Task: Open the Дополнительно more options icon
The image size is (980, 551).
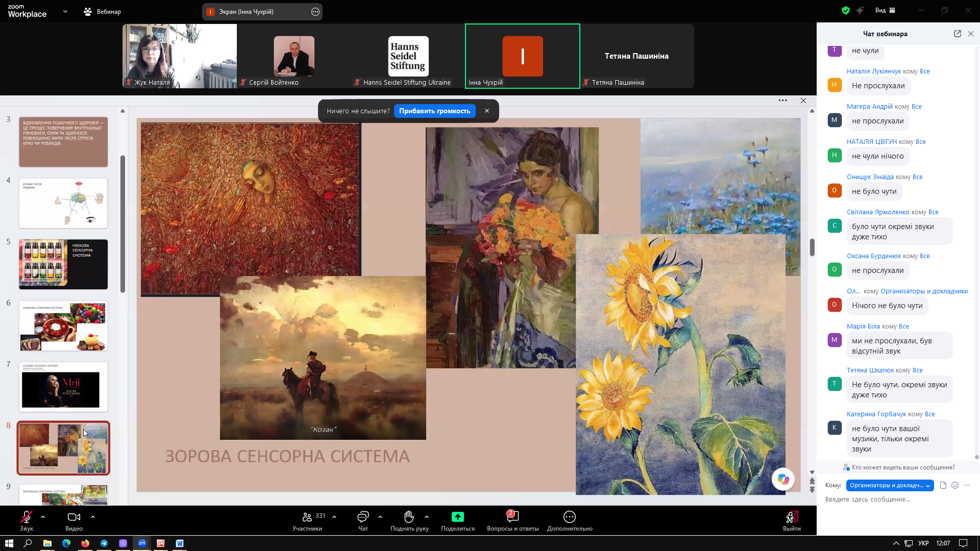Action: pos(570,517)
